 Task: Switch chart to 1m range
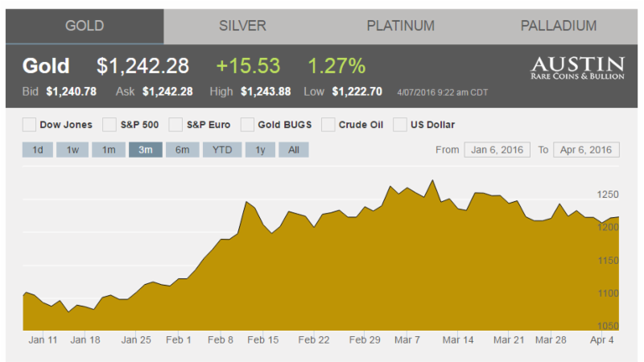click(108, 150)
